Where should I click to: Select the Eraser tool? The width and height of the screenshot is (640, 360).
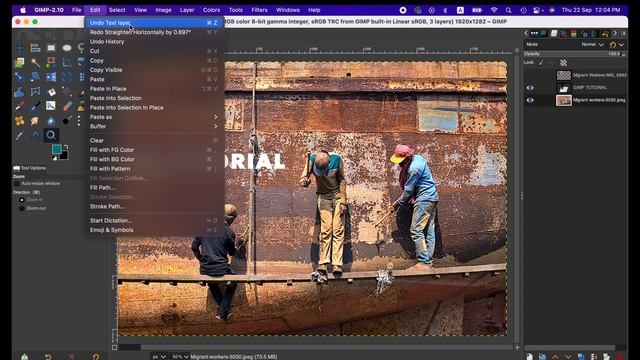coord(67,106)
